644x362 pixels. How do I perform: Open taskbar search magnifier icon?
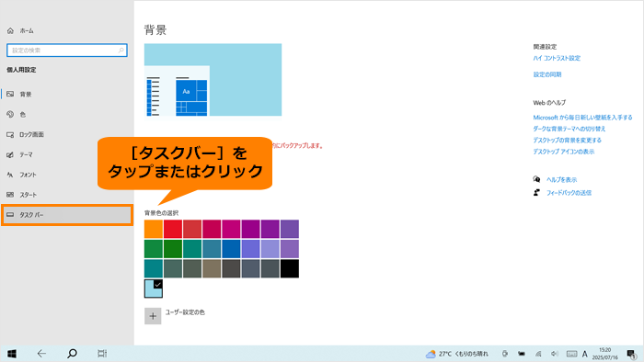pos(72,354)
